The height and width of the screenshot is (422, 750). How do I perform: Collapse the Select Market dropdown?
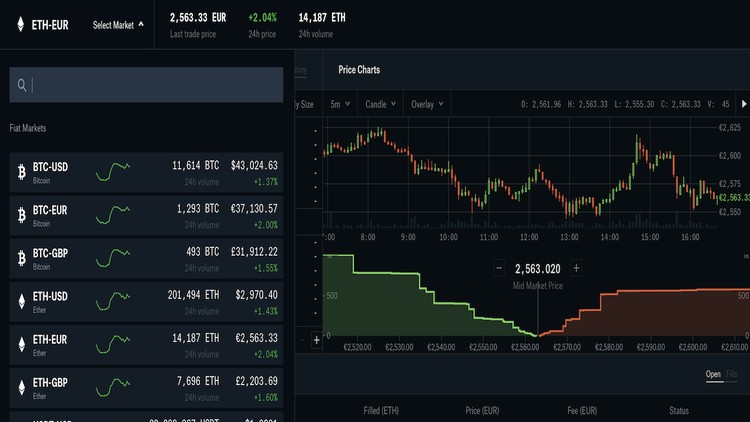click(x=118, y=25)
